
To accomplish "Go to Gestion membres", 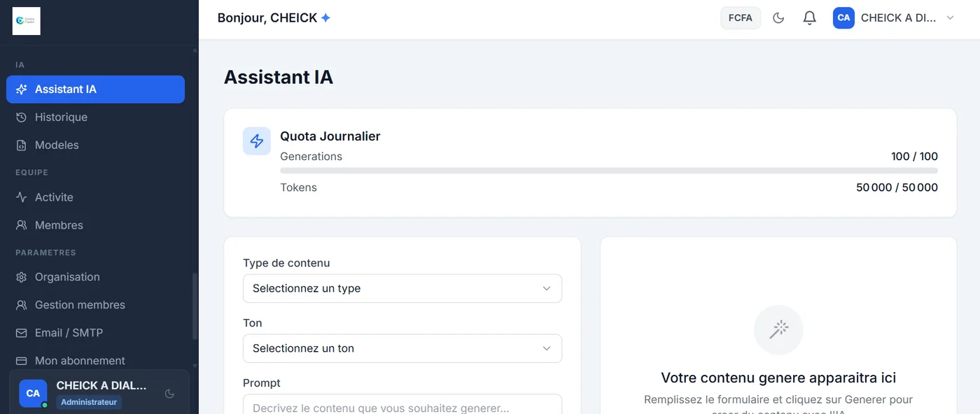I will (x=95, y=305).
